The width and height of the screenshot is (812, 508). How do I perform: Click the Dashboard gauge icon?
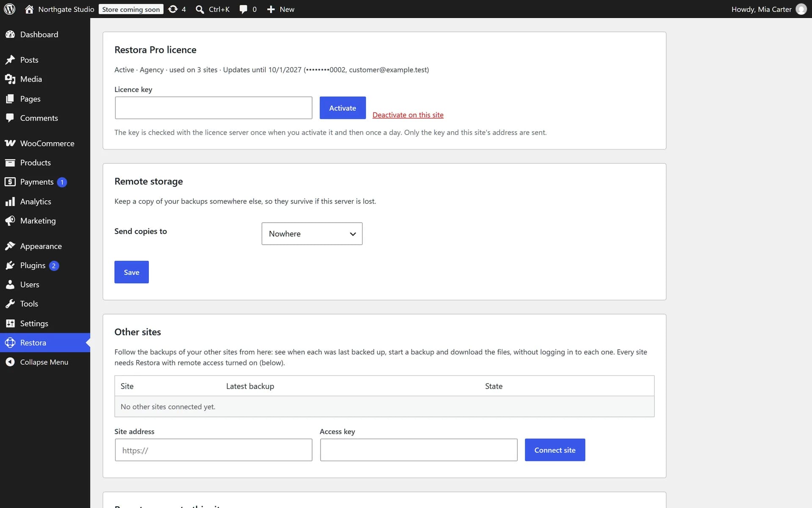pyautogui.click(x=10, y=34)
